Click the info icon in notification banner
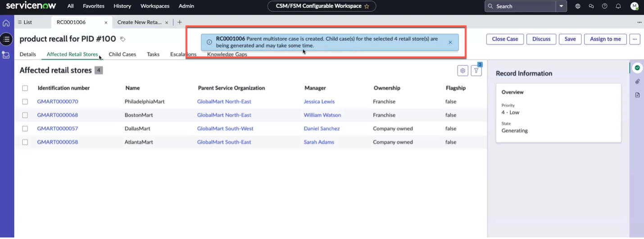 coord(209,42)
